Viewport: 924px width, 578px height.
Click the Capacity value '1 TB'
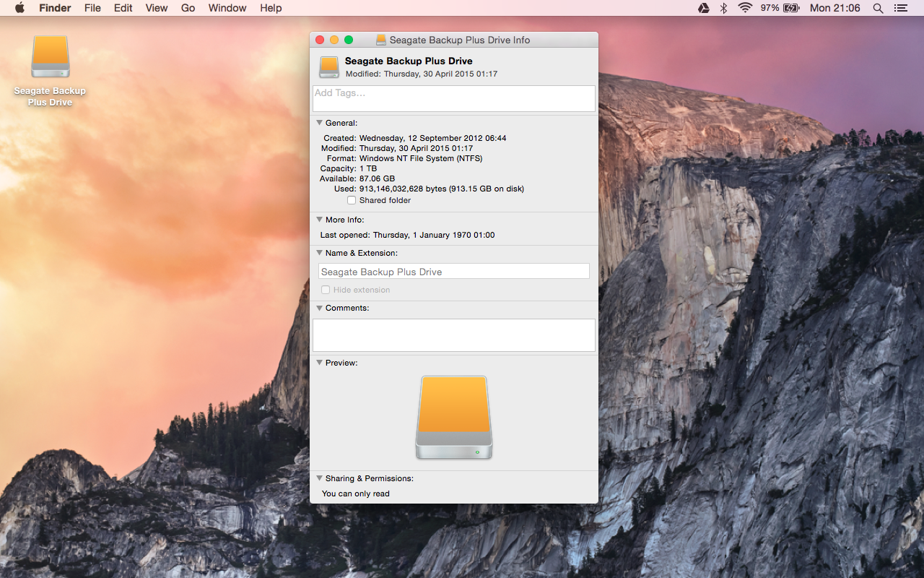tap(368, 168)
